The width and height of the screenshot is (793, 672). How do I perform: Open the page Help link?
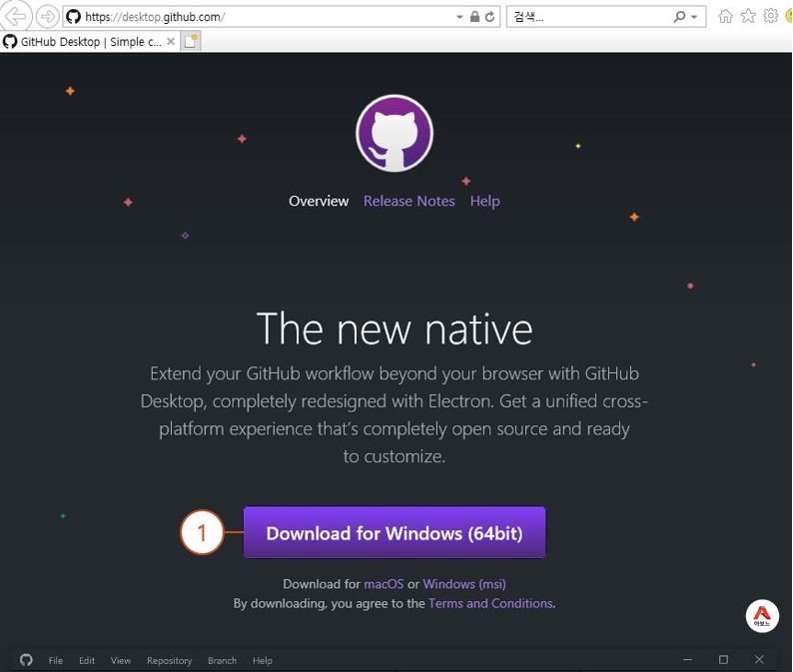485,202
